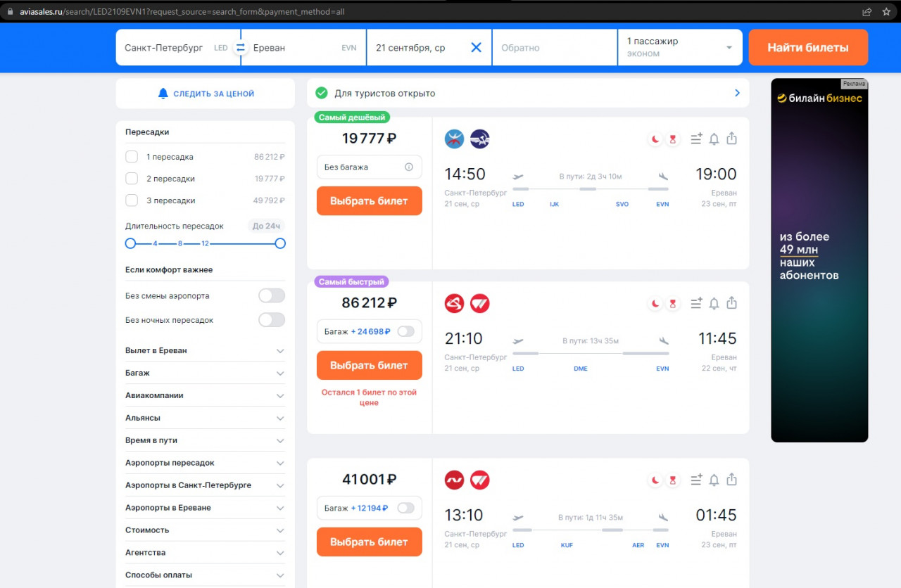The width and height of the screenshot is (901, 588).
Task: Check the 1 пересадка filter
Action: (x=132, y=157)
